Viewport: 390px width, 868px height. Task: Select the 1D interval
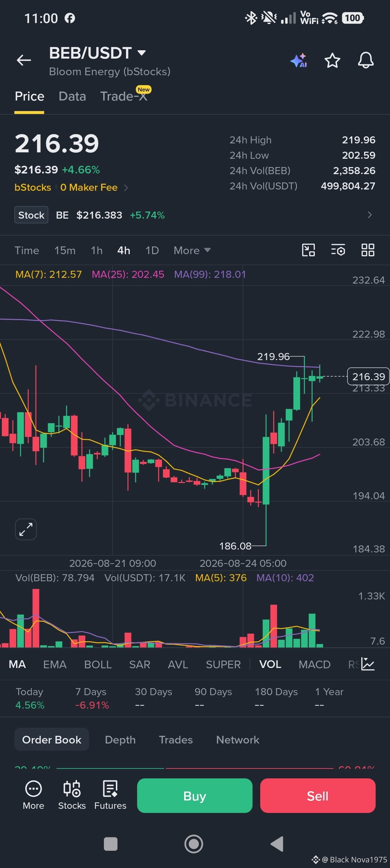click(x=152, y=250)
